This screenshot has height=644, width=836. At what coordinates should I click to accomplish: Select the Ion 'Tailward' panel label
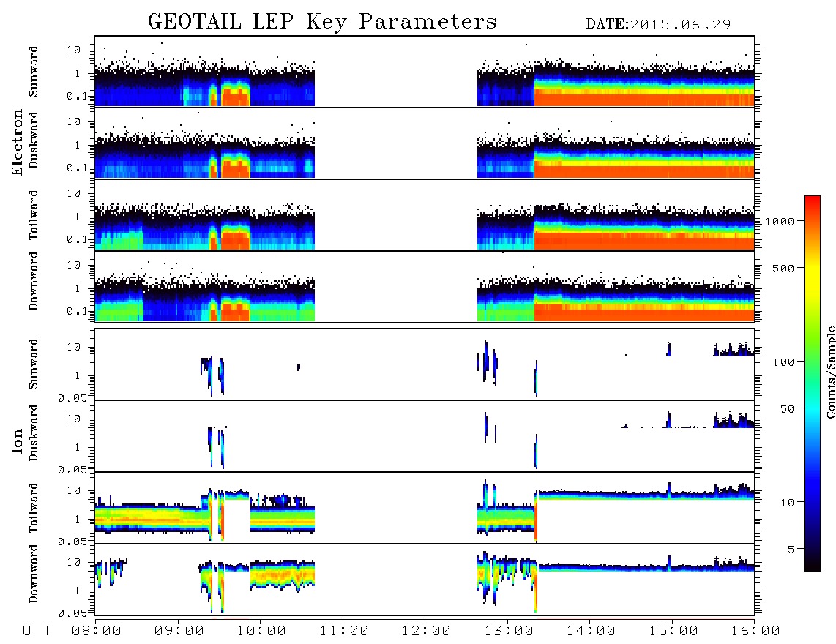click(34, 508)
